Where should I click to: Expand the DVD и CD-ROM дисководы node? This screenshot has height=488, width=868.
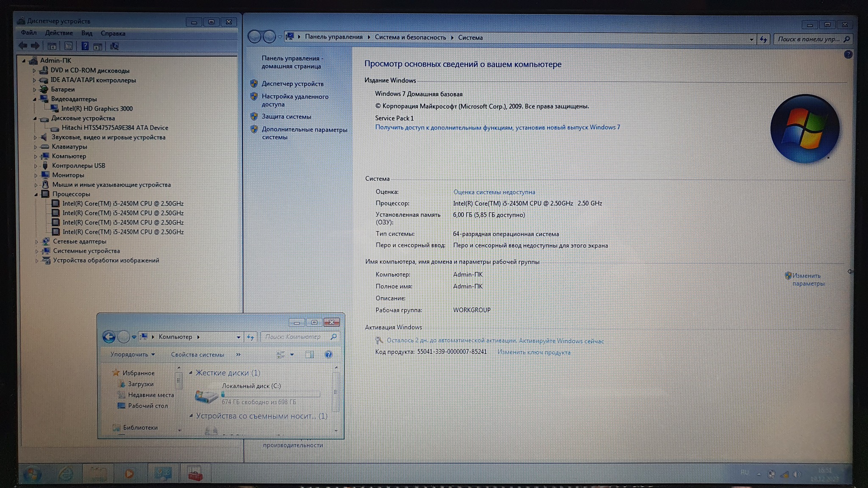[x=34, y=71]
